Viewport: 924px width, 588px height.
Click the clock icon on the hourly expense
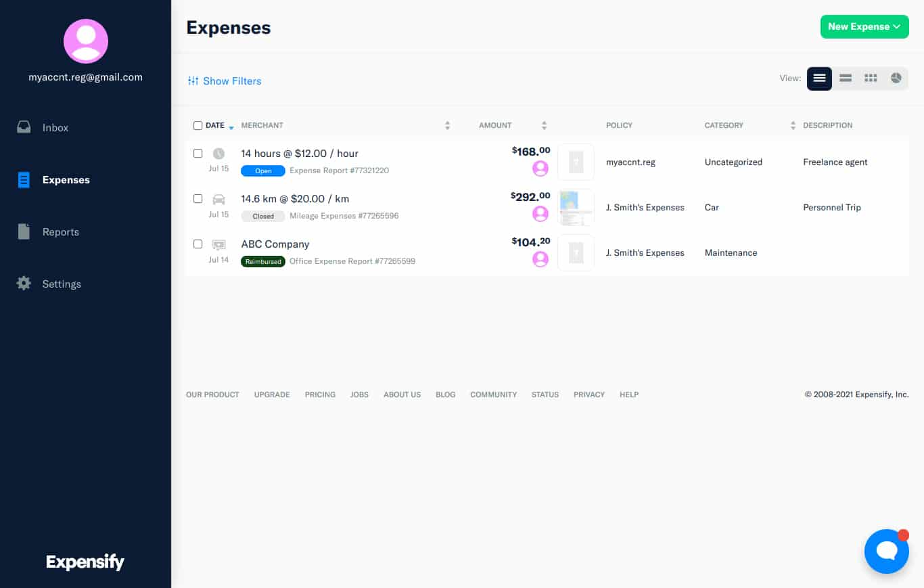tap(218, 153)
